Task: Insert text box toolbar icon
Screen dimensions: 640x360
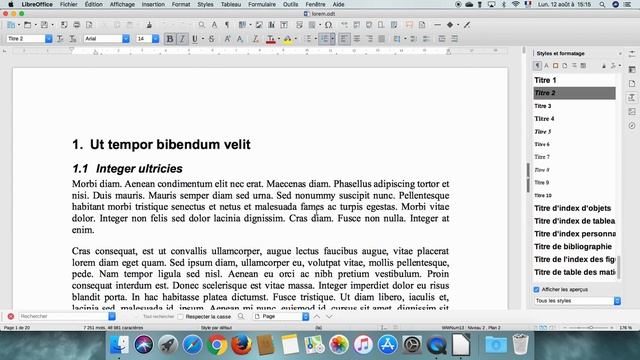Action: click(x=284, y=25)
